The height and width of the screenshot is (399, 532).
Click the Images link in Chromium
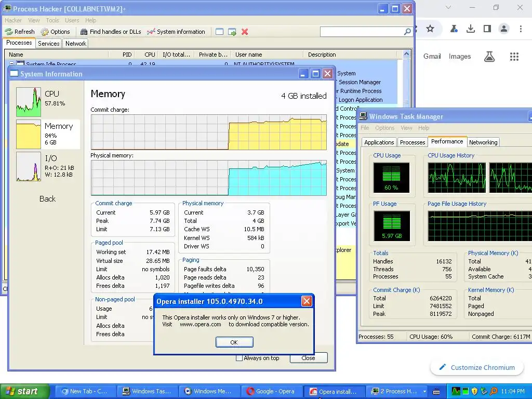point(460,56)
